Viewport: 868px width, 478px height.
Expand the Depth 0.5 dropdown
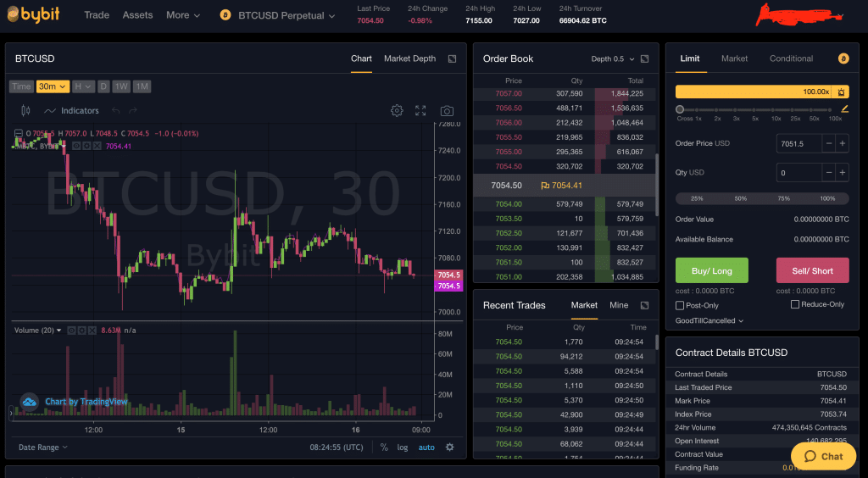coord(611,59)
